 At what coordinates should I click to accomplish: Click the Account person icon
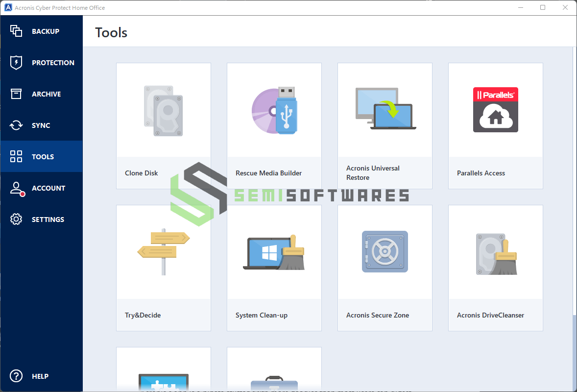tap(17, 189)
